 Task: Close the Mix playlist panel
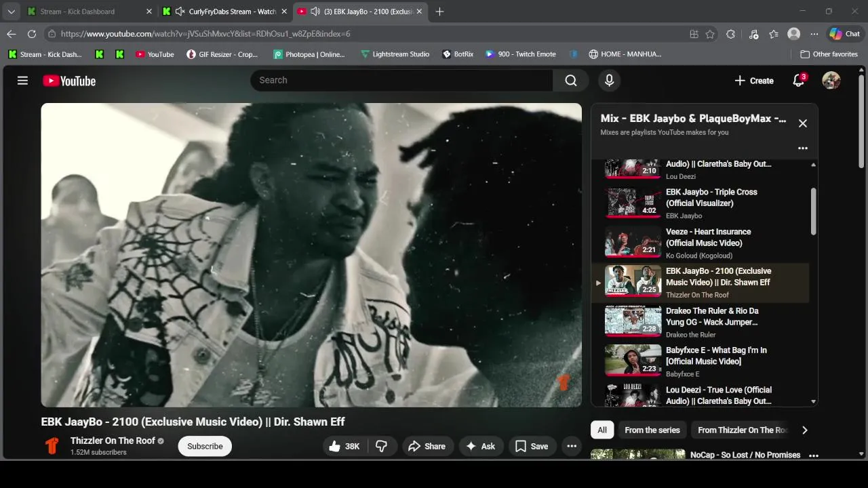803,123
